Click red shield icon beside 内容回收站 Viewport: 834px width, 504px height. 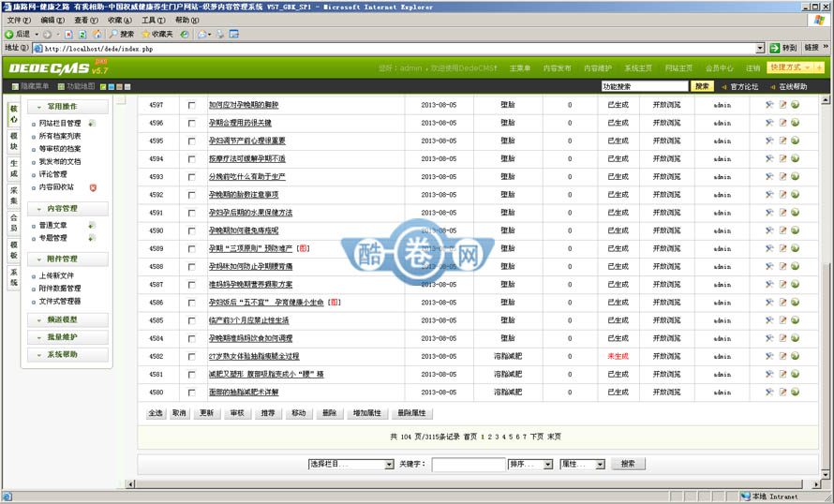[93, 187]
